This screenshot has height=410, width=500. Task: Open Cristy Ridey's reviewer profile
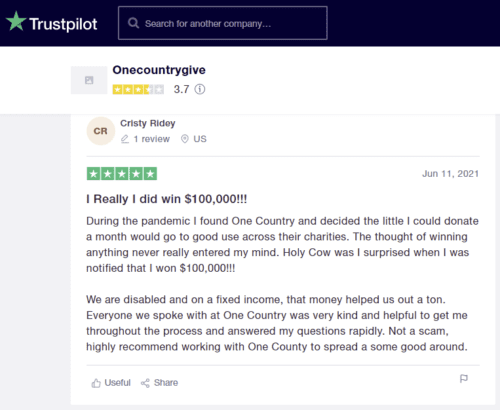click(x=148, y=123)
